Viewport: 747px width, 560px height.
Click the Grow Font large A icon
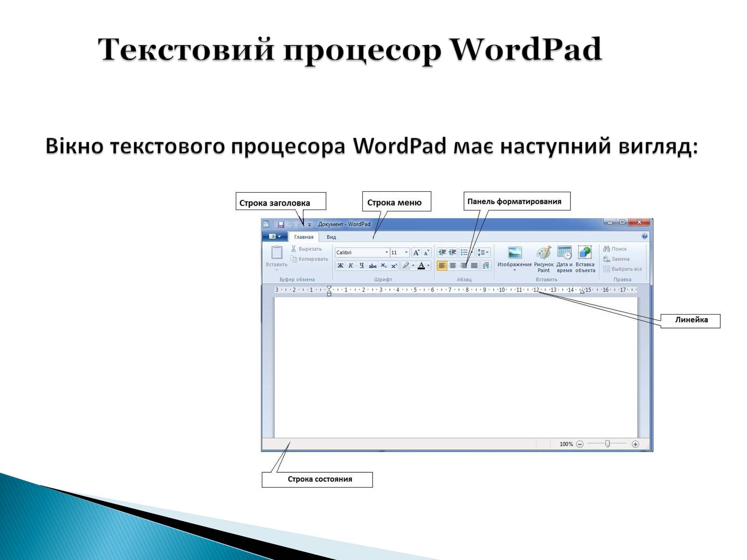pyautogui.click(x=416, y=252)
